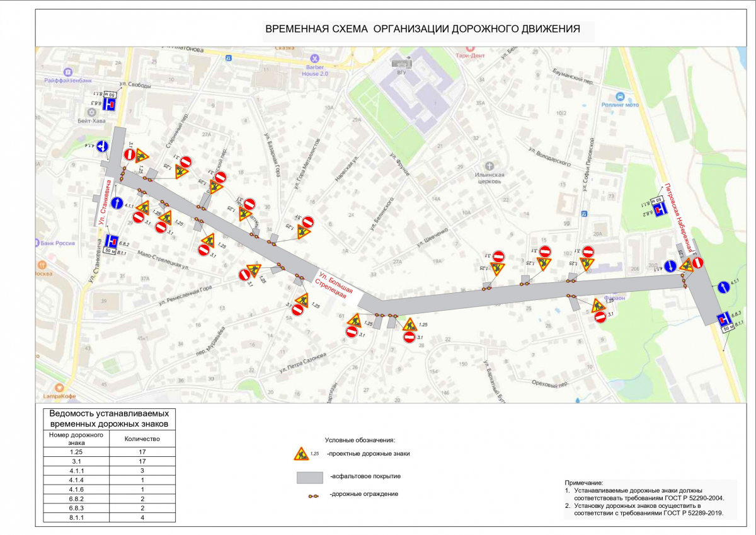Select the 4.1.1 straight-arrow sign beside Ул. Станкевича

click(x=117, y=203)
